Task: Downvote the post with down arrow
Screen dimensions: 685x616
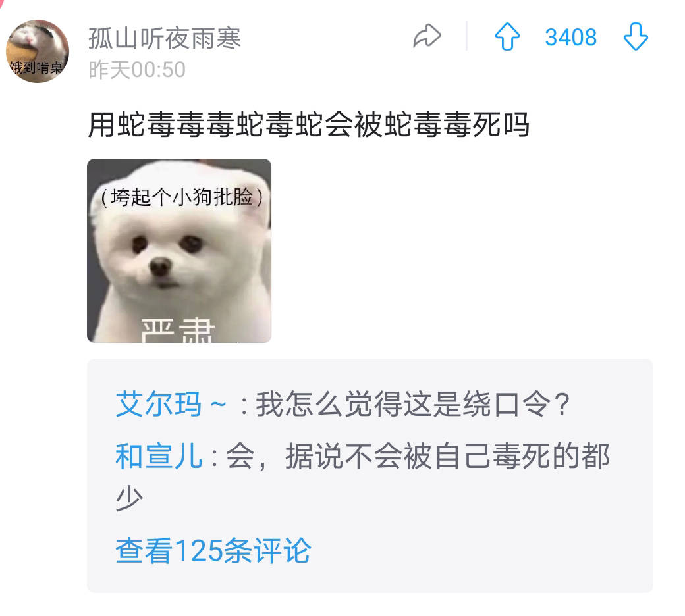Action: pyautogui.click(x=636, y=37)
